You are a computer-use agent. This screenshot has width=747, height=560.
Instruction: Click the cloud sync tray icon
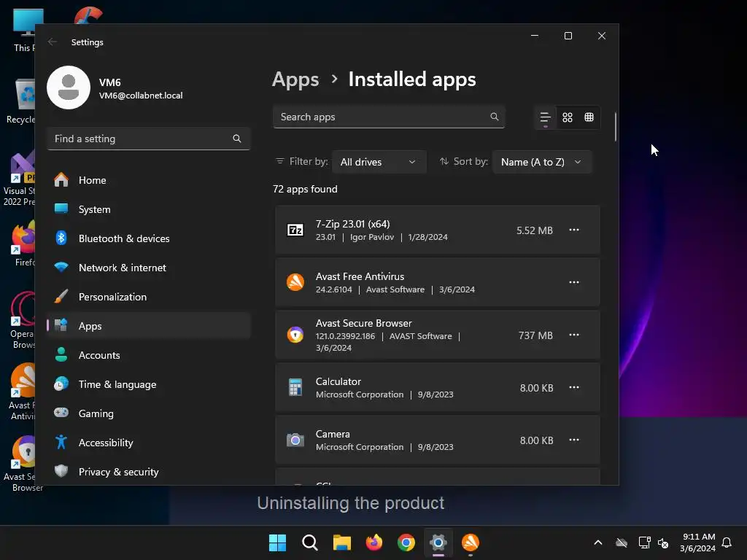click(x=622, y=542)
